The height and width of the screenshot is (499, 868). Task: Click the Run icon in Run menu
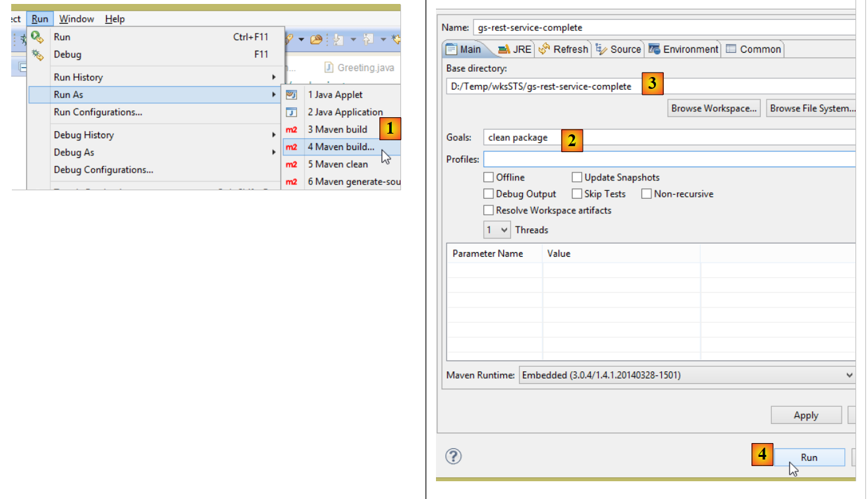[38, 37]
